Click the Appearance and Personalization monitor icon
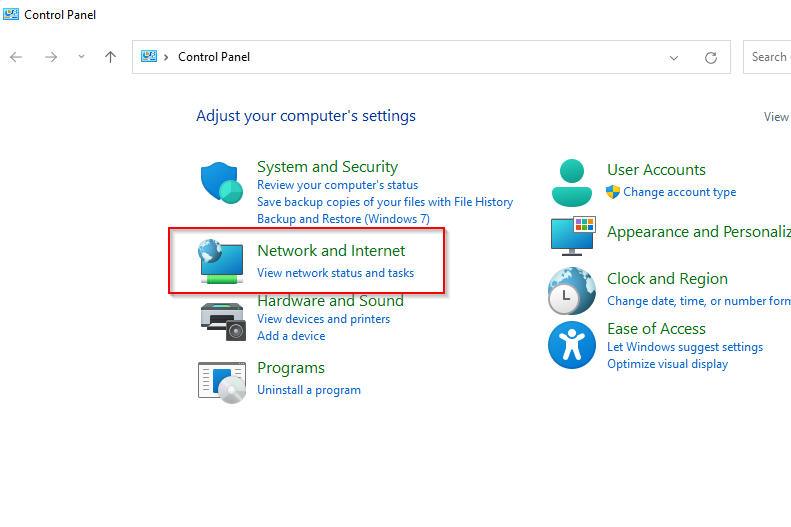 [x=572, y=236]
